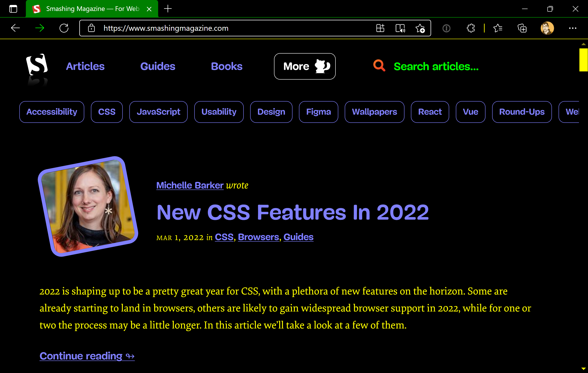Screen dimensions: 588x373
Task: Open the browser Settings and more menu
Action: pyautogui.click(x=572, y=28)
